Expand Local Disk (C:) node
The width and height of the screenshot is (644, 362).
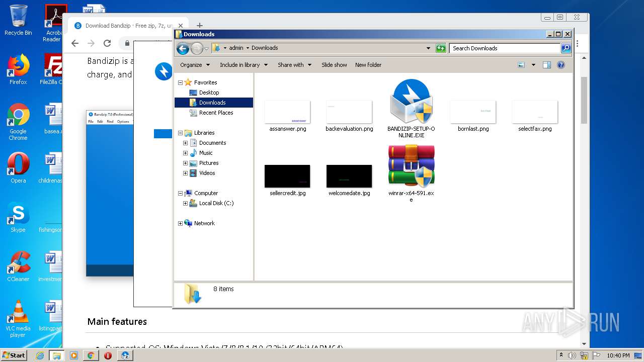[185, 203]
